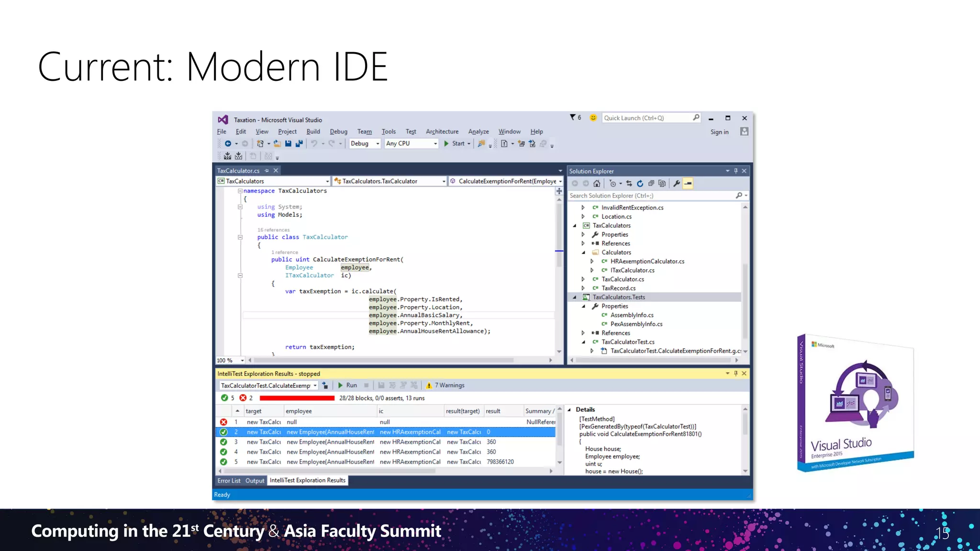The image size is (980, 551).
Task: Click the first download-box icon in second toolbar row
Action: click(228, 156)
